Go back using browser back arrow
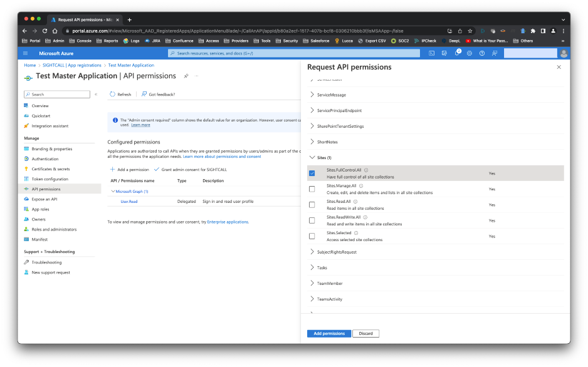588x367 pixels. [x=24, y=31]
